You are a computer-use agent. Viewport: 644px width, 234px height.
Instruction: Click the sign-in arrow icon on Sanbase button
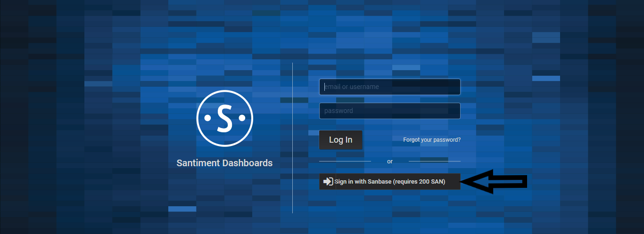329,181
